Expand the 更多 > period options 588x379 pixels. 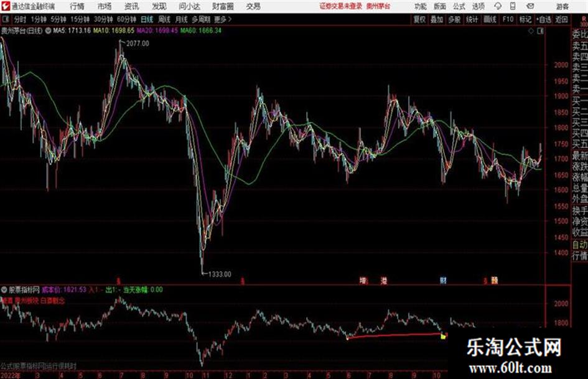[x=223, y=19]
